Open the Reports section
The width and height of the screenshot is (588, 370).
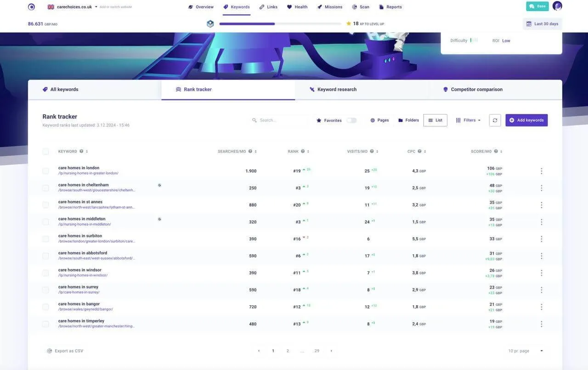(390, 7)
